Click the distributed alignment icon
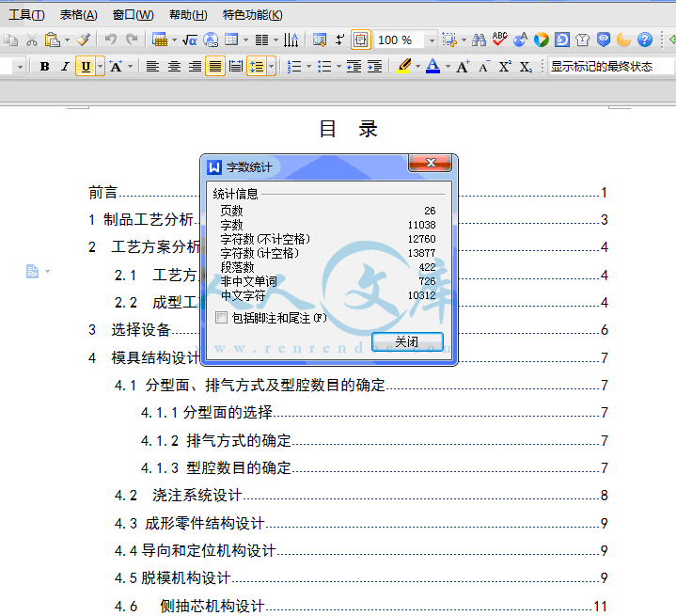The image size is (676, 616). click(236, 67)
